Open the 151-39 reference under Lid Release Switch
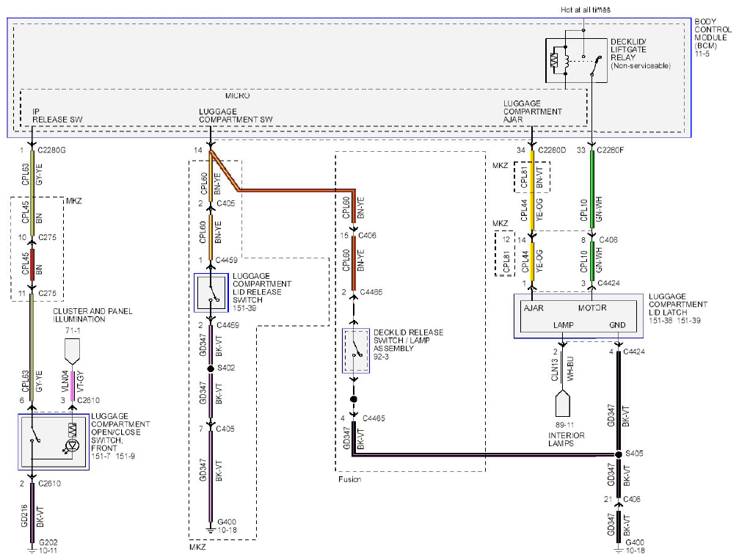 [244, 308]
